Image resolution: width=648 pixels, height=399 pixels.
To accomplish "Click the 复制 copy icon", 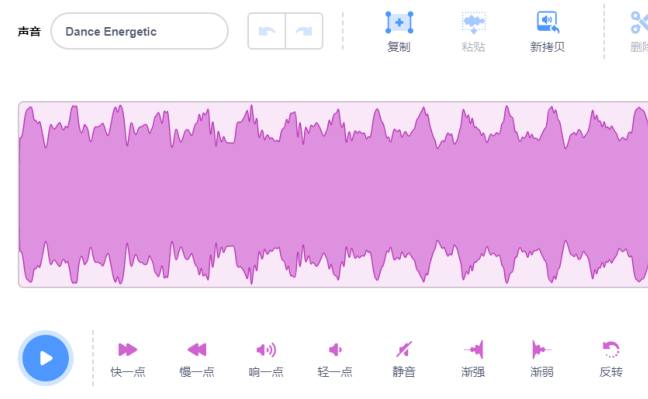I will pos(399,22).
